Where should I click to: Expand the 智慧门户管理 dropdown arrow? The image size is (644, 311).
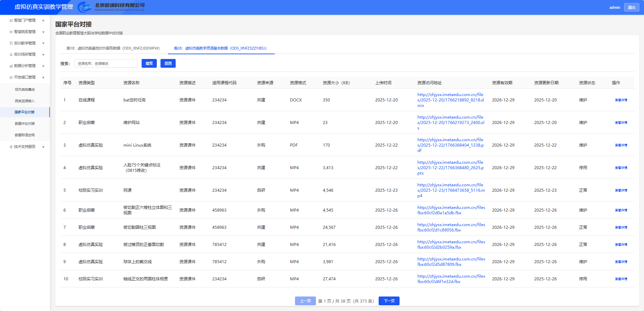click(43, 21)
